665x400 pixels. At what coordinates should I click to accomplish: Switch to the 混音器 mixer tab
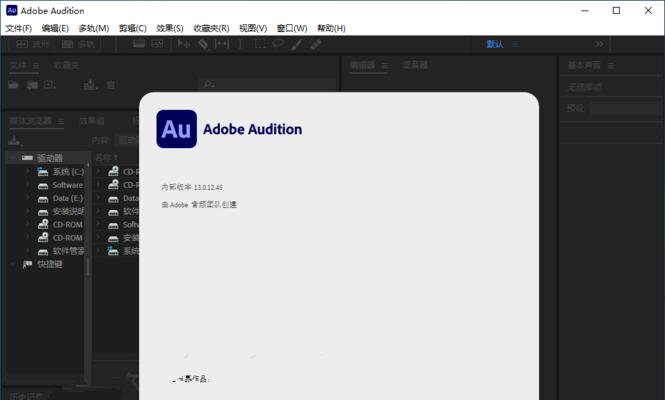pos(415,65)
